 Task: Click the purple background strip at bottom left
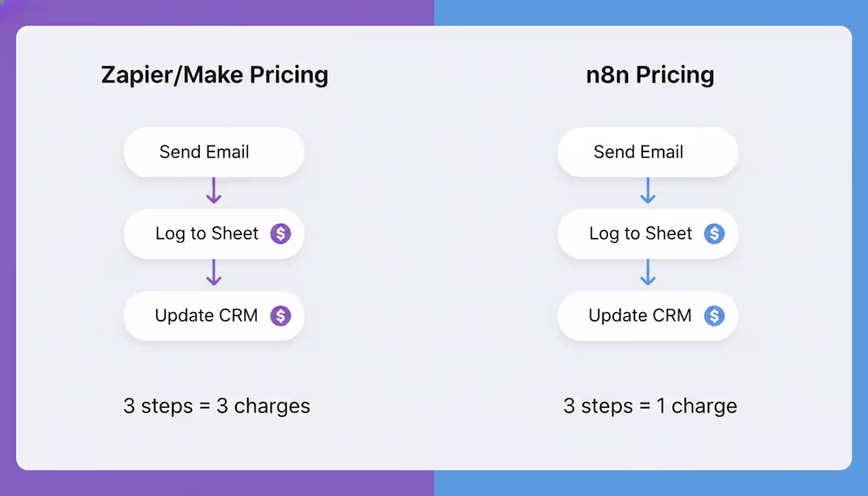pos(217,483)
